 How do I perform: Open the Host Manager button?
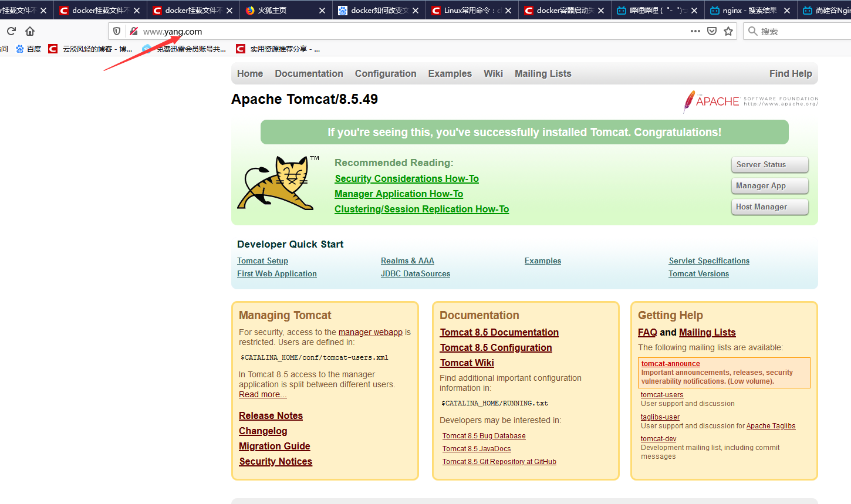point(770,207)
